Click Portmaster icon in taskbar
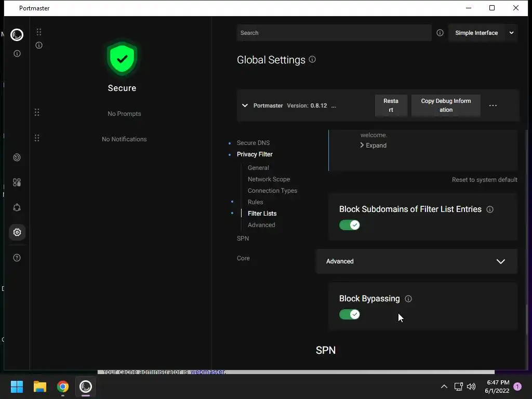The width and height of the screenshot is (532, 399). (86, 387)
